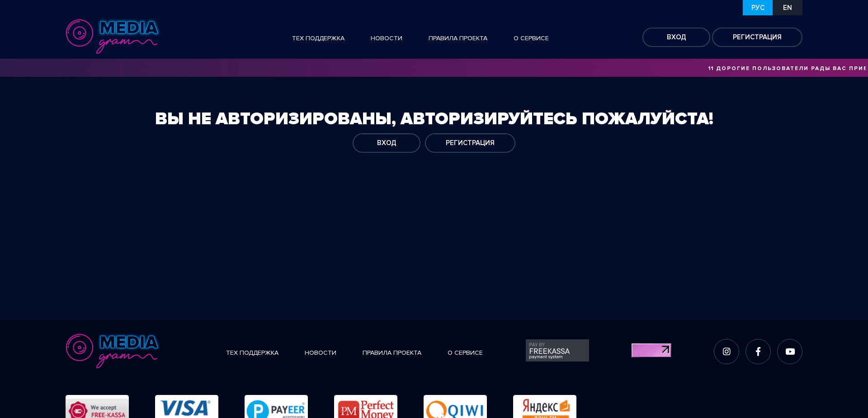The image size is (868, 418).
Task: Open the Facebook social icon
Action: click(x=758, y=351)
